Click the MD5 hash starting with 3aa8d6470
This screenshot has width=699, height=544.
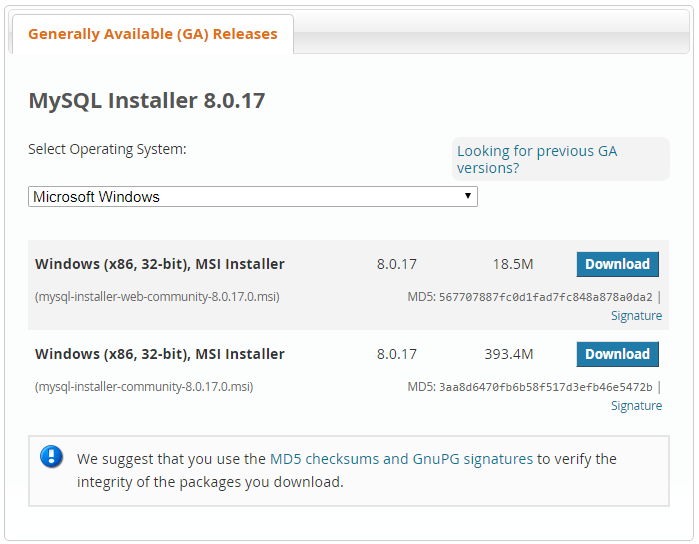point(545,387)
